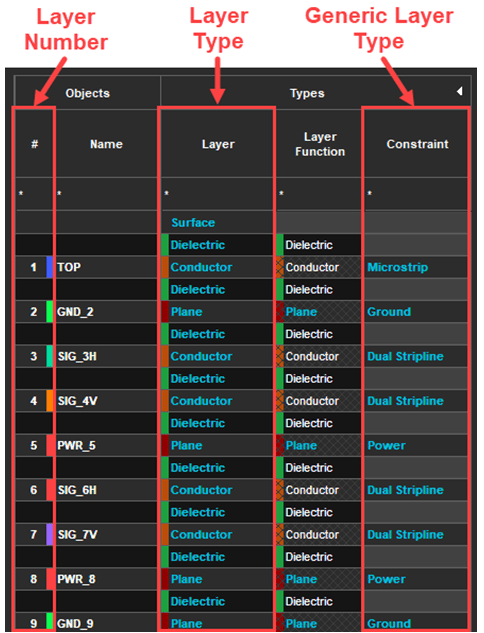
Task: Select the PWR_5 layer name cell
Action: click(x=106, y=445)
